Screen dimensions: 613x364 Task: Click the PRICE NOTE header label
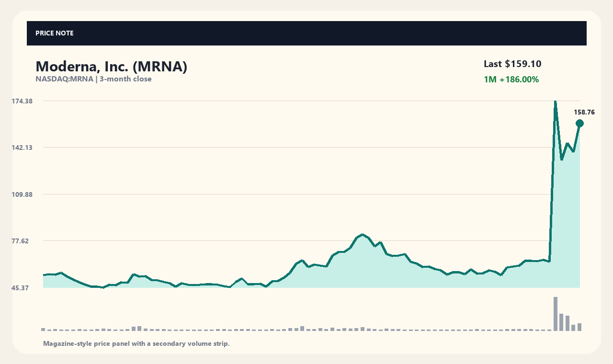55,34
